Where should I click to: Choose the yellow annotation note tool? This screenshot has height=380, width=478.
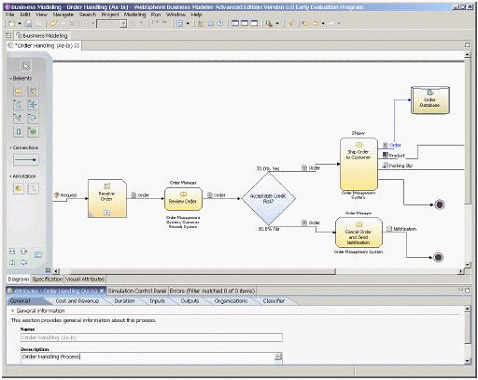pyautogui.click(x=19, y=189)
